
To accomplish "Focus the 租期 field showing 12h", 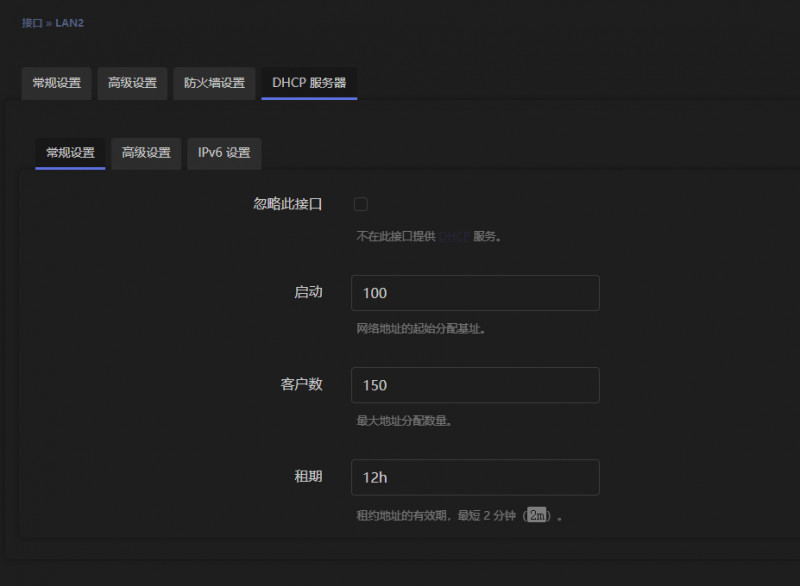I will (x=475, y=477).
